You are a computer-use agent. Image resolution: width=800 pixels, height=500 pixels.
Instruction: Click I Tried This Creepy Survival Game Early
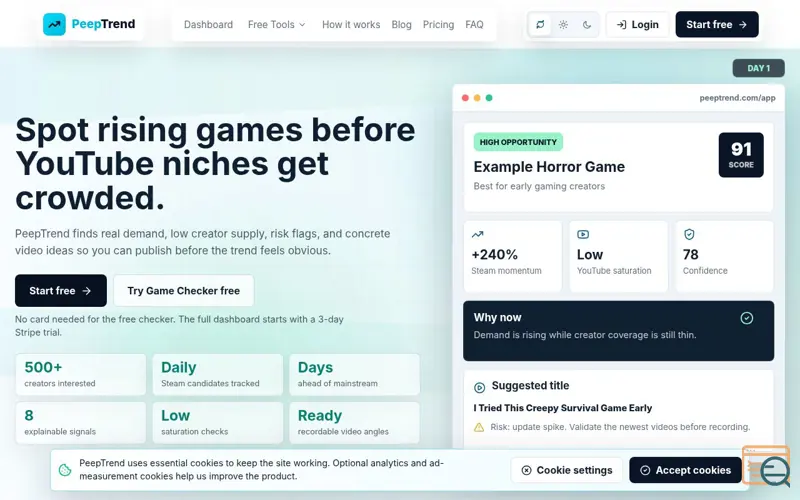pos(563,408)
